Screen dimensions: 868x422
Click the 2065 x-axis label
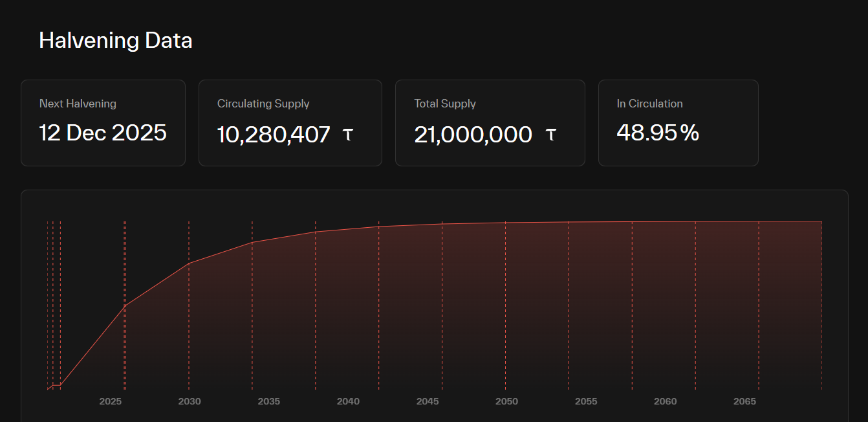744,401
